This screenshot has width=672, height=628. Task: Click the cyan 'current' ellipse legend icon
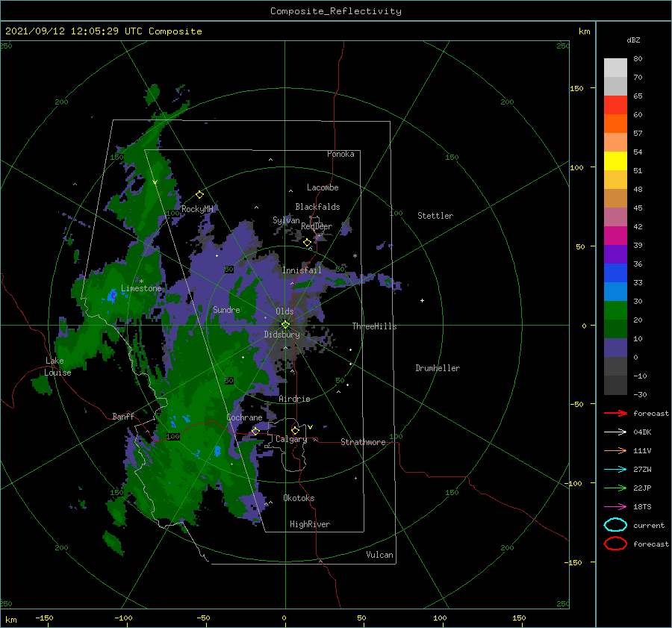tap(615, 525)
